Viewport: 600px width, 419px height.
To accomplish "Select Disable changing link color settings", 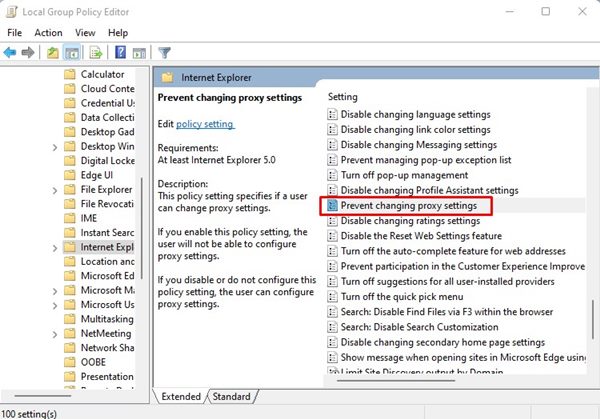I will pos(409,130).
